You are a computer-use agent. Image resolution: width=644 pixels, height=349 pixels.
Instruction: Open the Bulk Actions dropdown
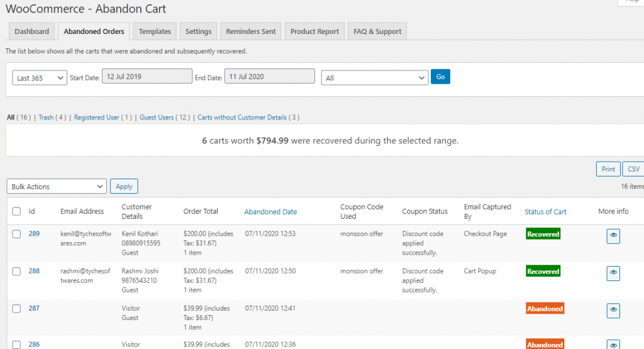pyautogui.click(x=57, y=186)
